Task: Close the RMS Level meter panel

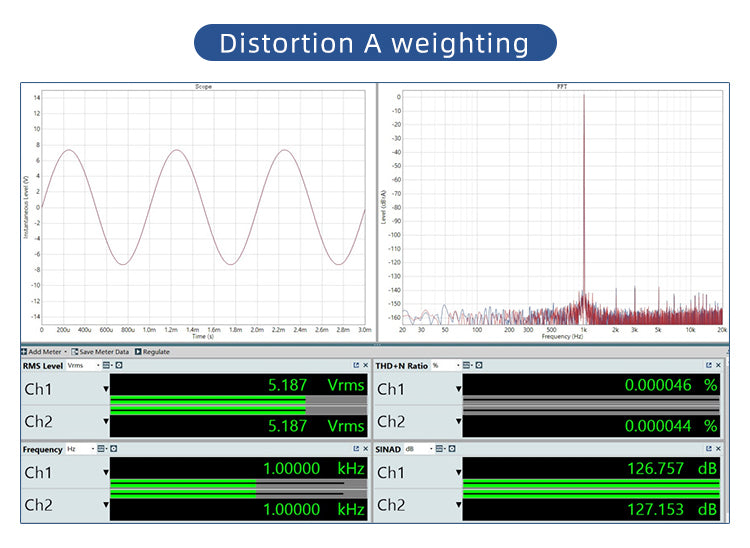Action: pos(365,366)
